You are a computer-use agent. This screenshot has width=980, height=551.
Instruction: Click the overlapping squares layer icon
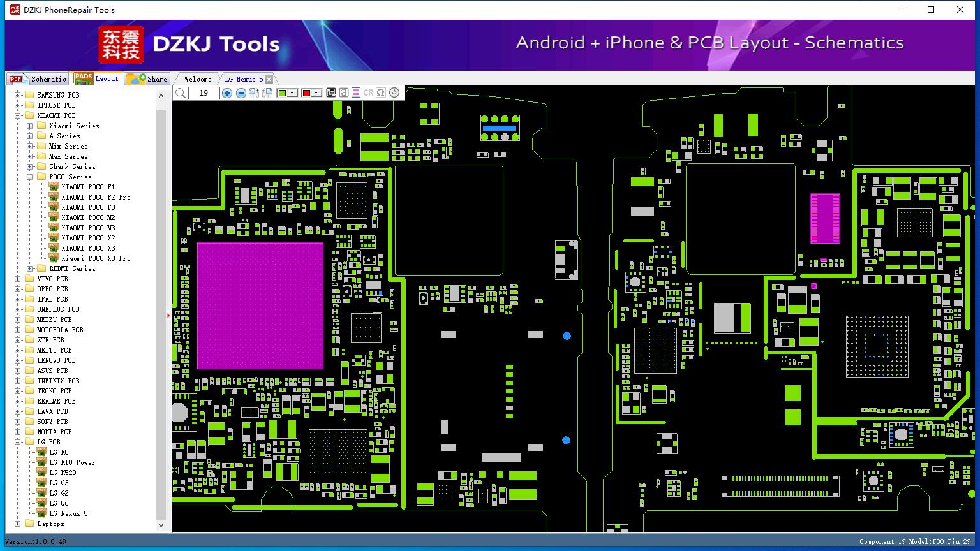pos(331,93)
